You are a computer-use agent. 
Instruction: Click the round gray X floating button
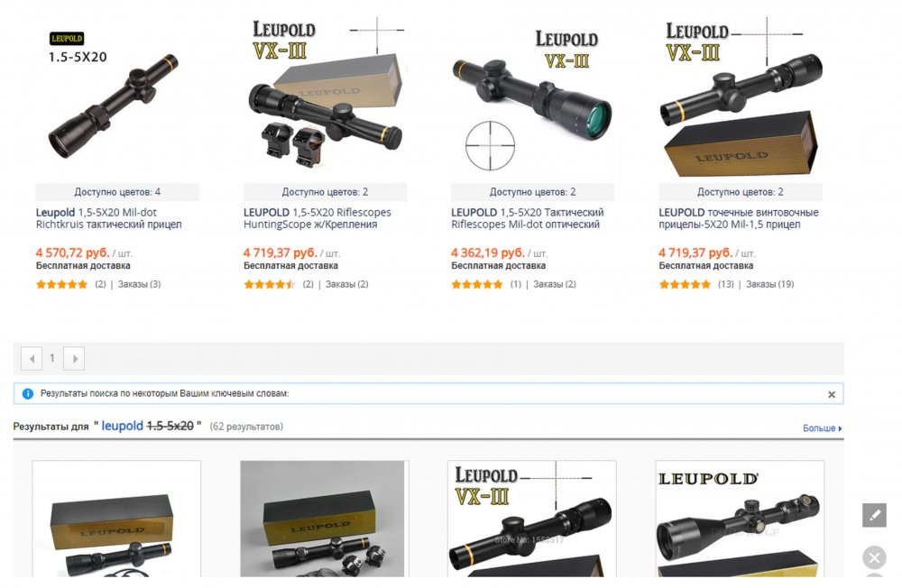click(874, 557)
